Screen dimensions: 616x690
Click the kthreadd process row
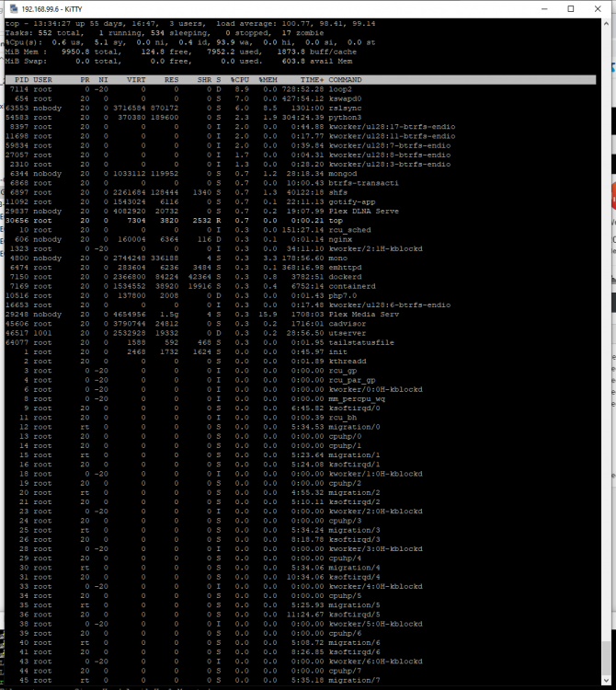pyautogui.click(x=301, y=362)
